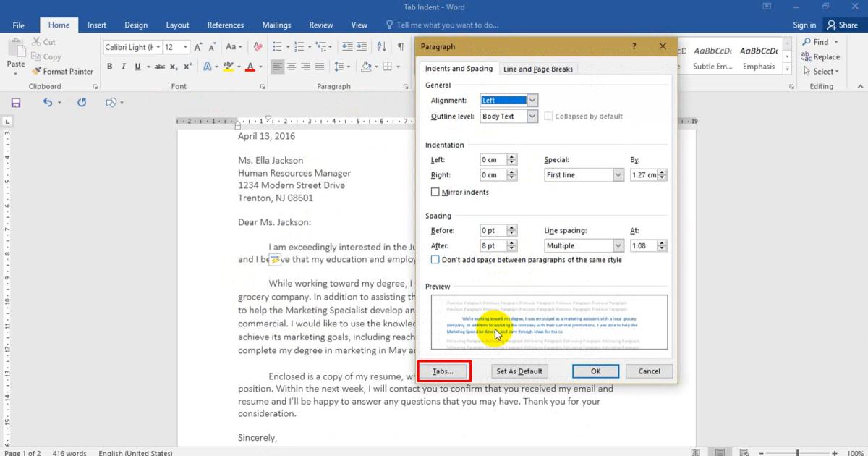
Task: Switch to the Layout ribbon tab
Action: [x=178, y=25]
